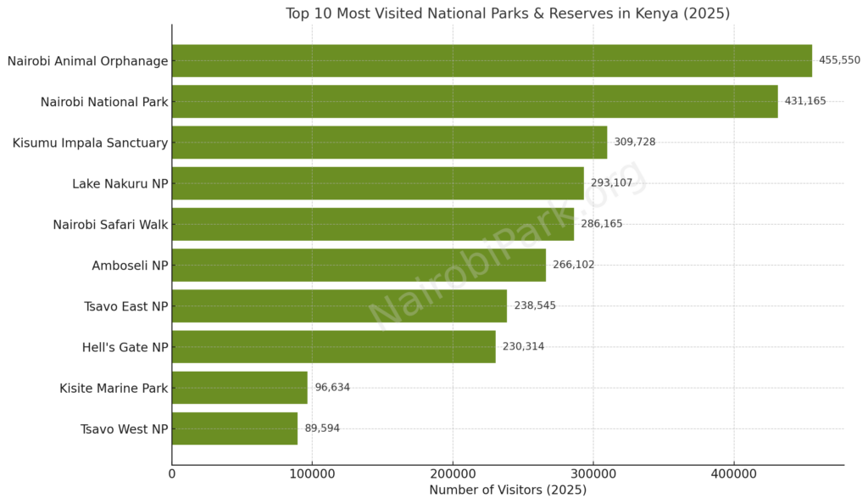Select the Nairobi Animal Orphanage label
This screenshot has height=504, width=868.
87,61
